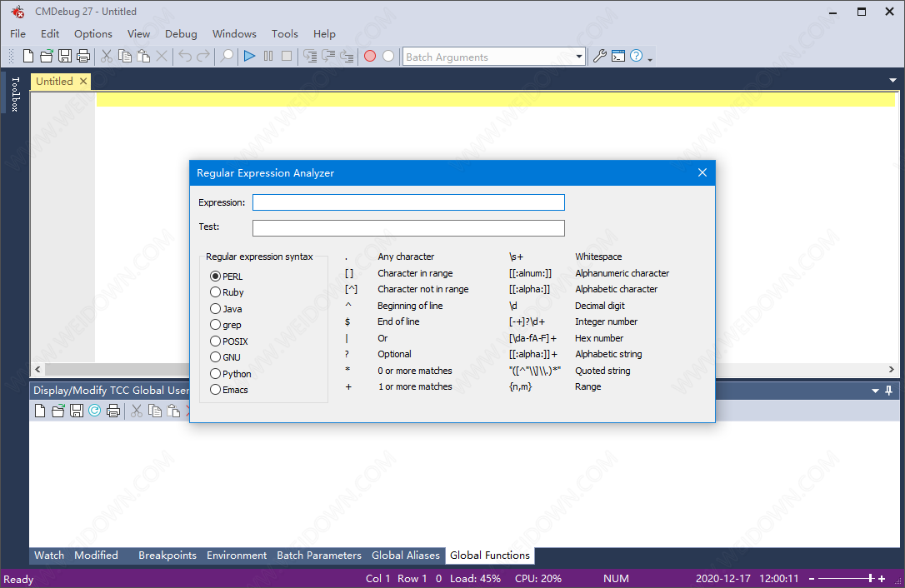This screenshot has height=588, width=905.
Task: Open toolbar options arrow beside help icon
Action: (x=650, y=59)
